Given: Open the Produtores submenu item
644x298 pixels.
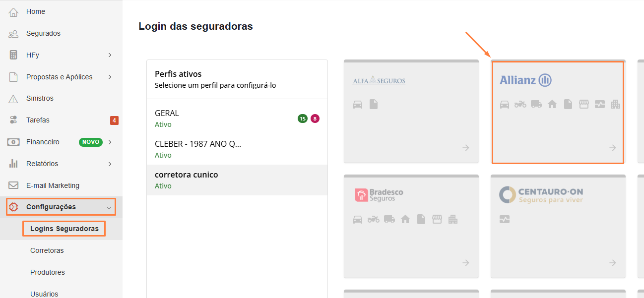Looking at the screenshot, I should [48, 272].
